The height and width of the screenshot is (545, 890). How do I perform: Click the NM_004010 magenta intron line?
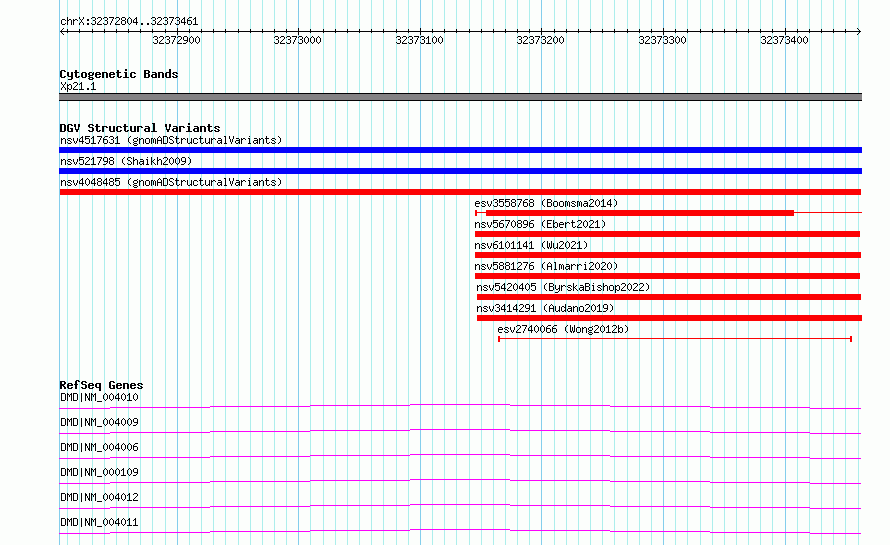pos(460,406)
